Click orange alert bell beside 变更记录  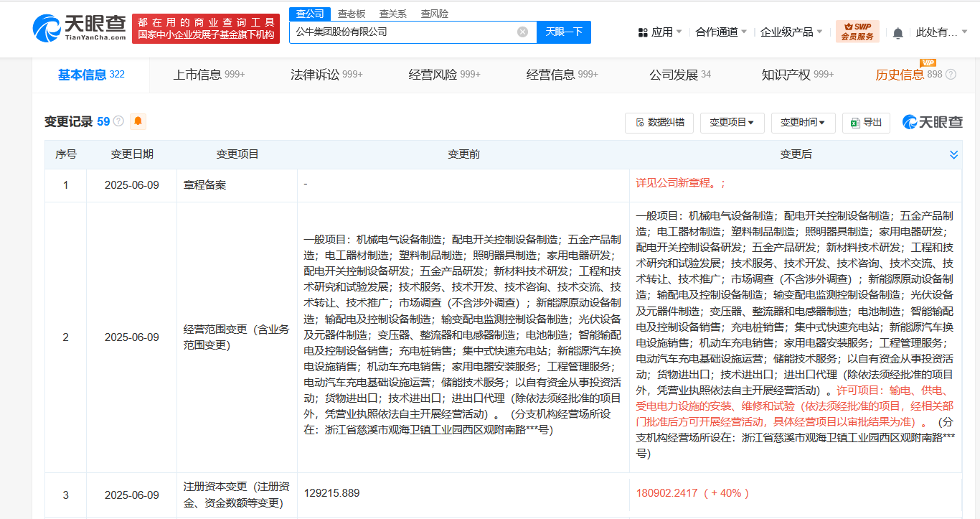pos(138,121)
